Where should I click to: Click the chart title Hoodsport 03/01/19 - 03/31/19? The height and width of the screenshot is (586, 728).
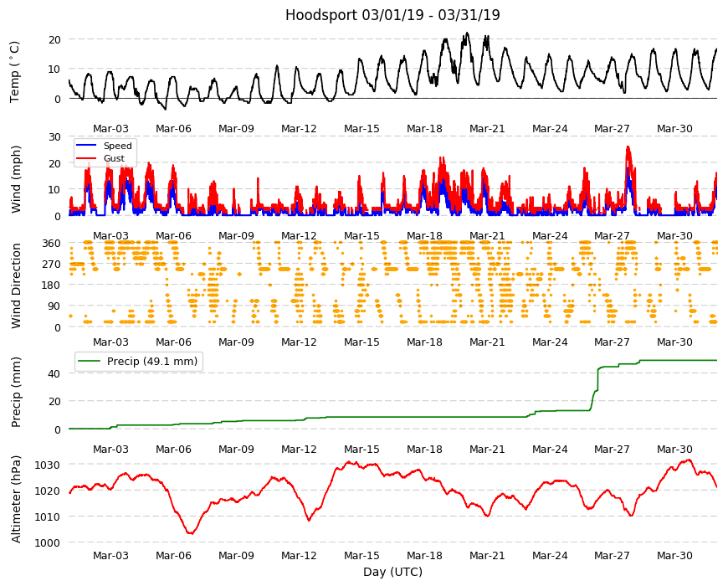click(x=392, y=15)
